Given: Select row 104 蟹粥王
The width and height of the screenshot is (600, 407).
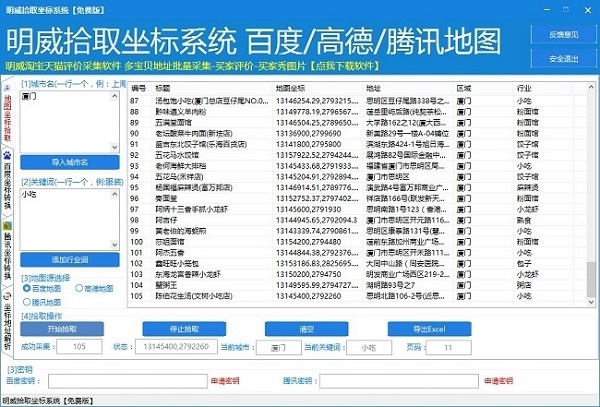Looking at the screenshot, I should tap(357, 285).
